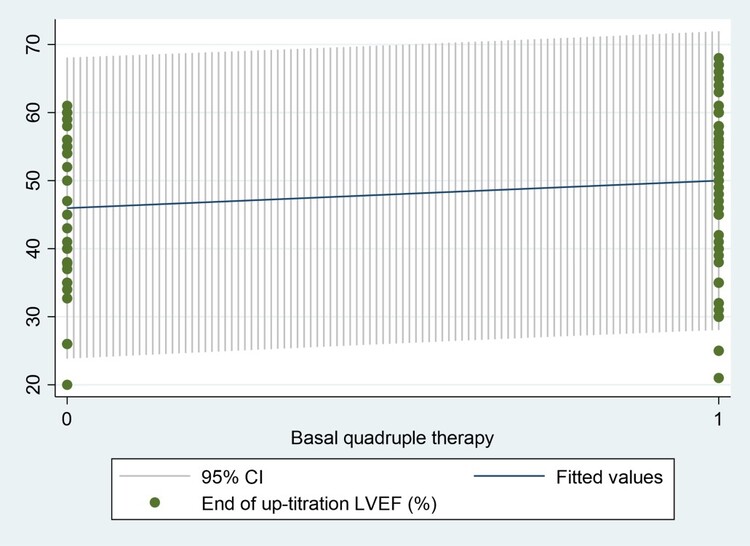Click the data point near 25 at x=1
The height and width of the screenshot is (546, 750).
tap(718, 351)
